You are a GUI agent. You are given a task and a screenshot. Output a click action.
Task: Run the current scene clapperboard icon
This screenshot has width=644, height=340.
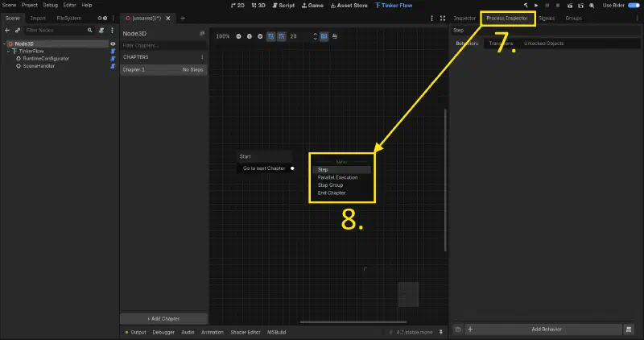click(x=570, y=6)
